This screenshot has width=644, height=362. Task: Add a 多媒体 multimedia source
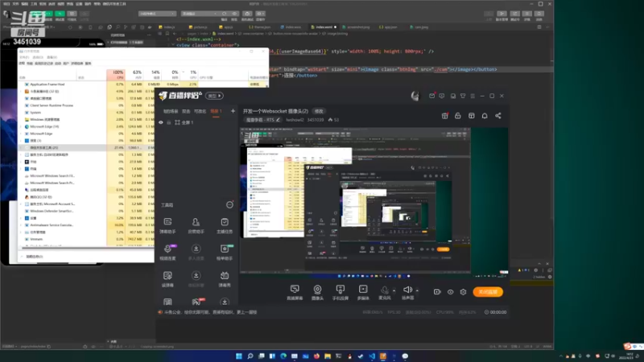[363, 292]
